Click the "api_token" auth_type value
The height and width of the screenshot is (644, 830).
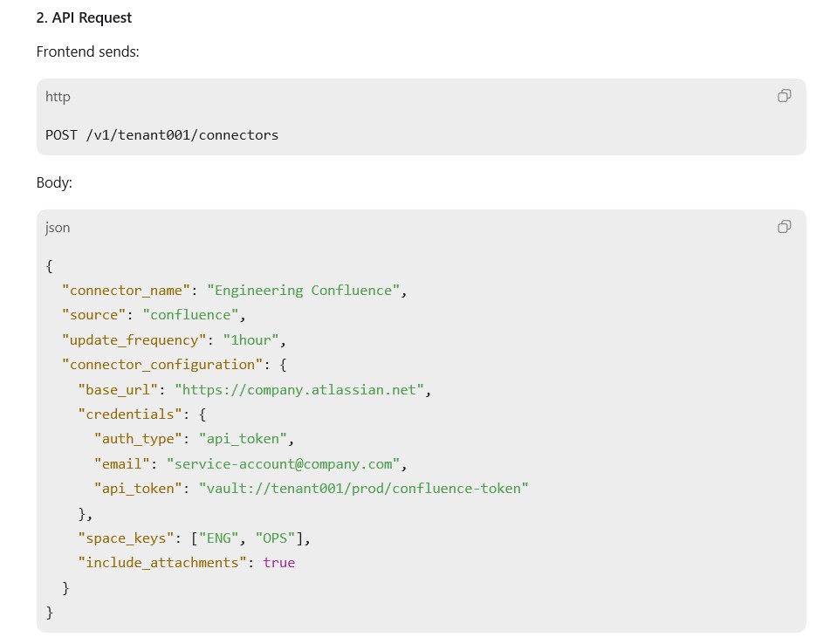(x=243, y=439)
